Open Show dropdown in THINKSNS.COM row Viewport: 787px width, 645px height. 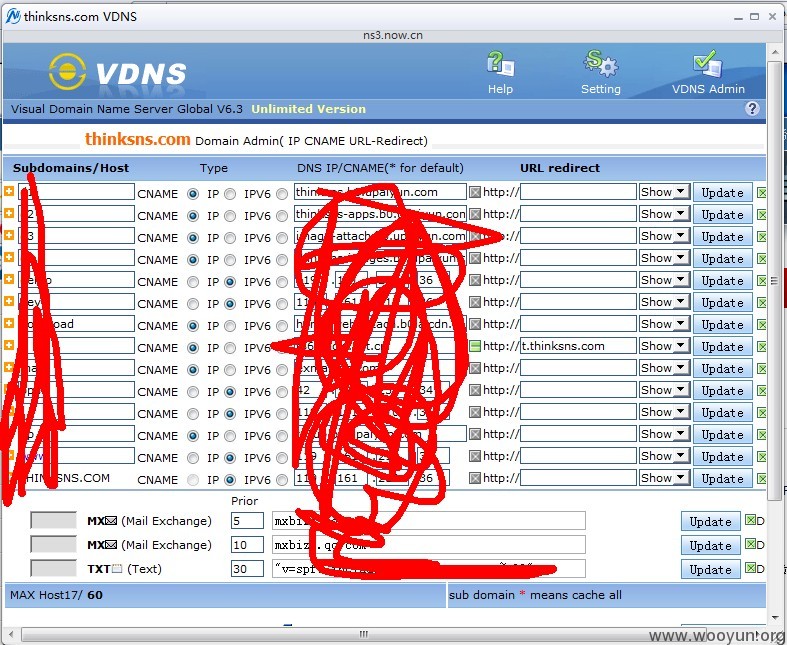(x=664, y=478)
